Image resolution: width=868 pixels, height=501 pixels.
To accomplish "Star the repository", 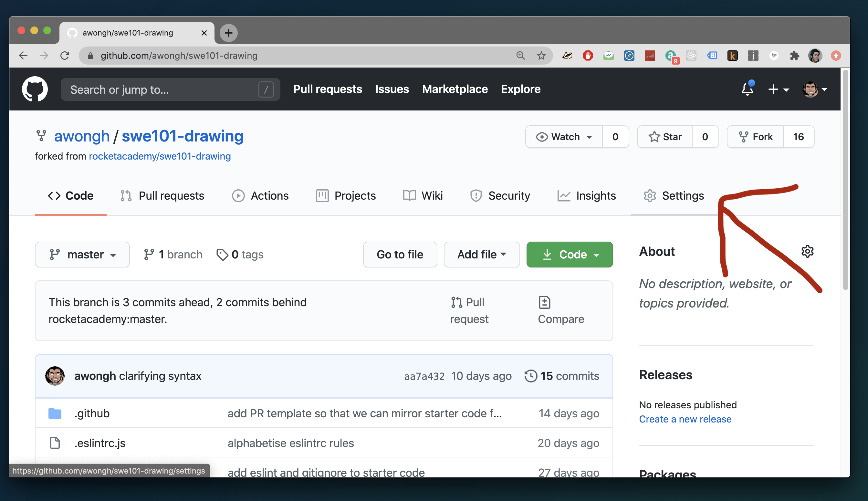I will coord(665,137).
